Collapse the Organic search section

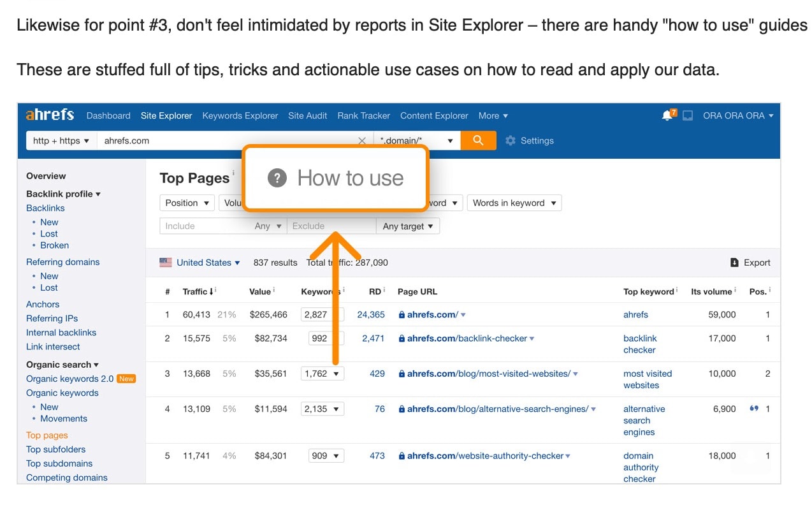(x=62, y=365)
